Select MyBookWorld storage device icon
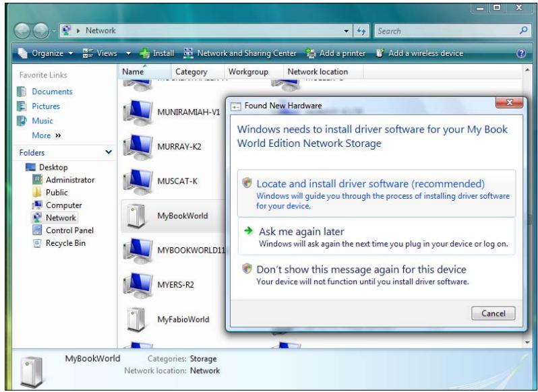538x392 pixels. [x=136, y=216]
